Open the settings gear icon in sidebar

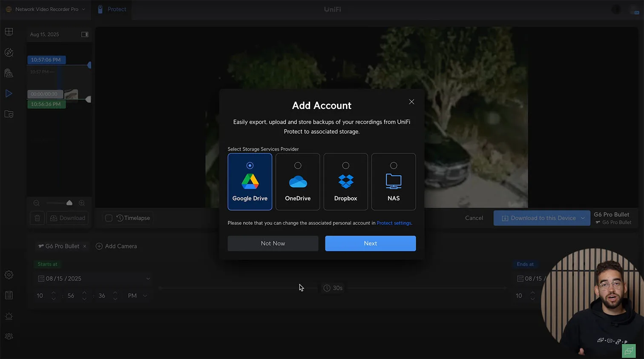click(9, 275)
